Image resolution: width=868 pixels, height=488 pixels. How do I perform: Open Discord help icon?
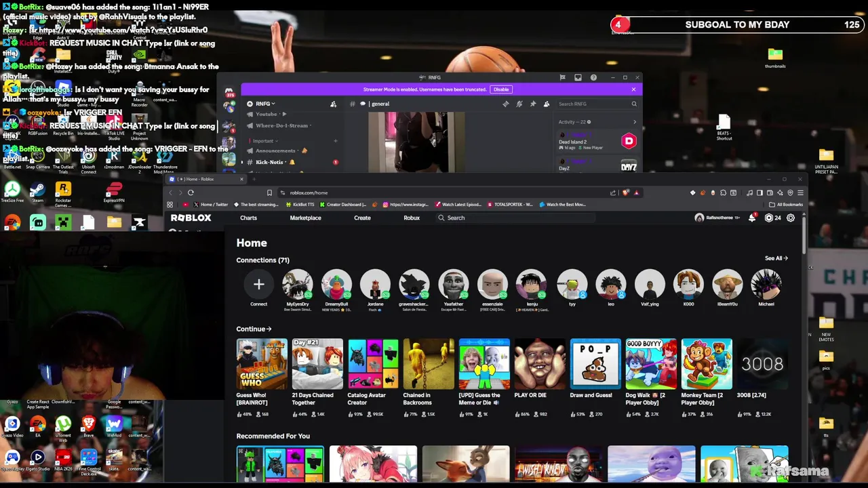point(593,77)
